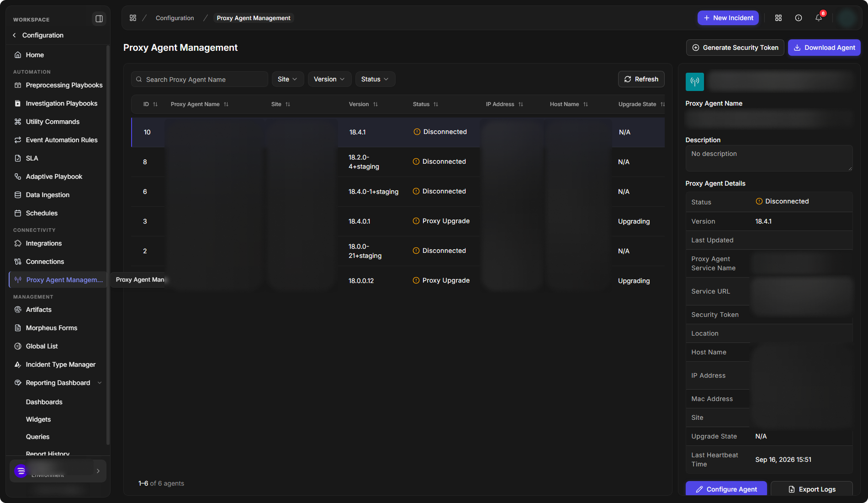This screenshot has height=503, width=868.
Task: Click Configure Agent button
Action: point(726,489)
